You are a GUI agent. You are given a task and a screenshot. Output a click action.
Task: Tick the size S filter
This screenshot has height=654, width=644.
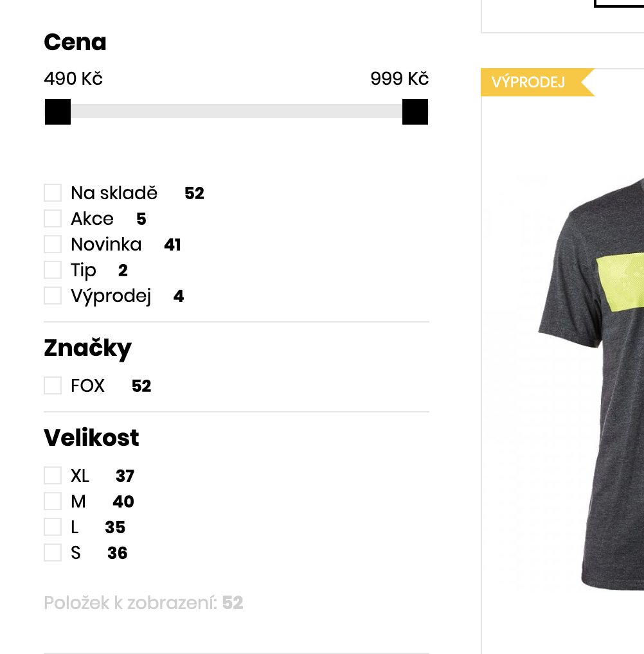point(53,552)
